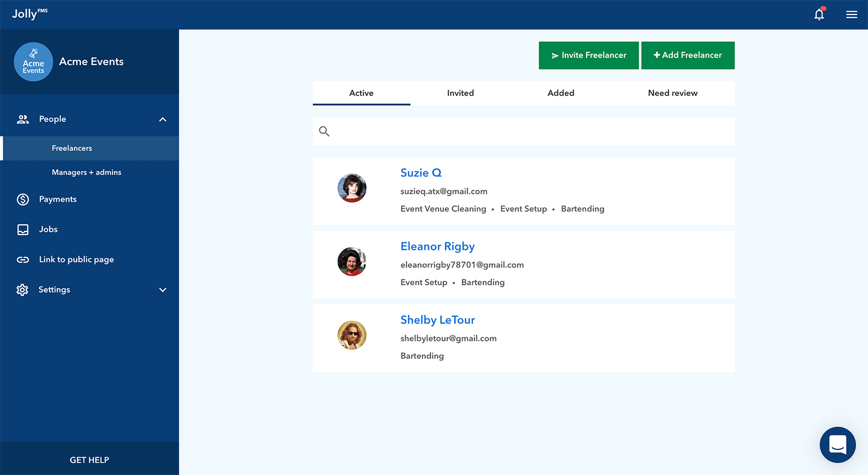The width and height of the screenshot is (868, 475).
Task: Click Shelby LeTour's avatar photo
Action: (x=352, y=335)
